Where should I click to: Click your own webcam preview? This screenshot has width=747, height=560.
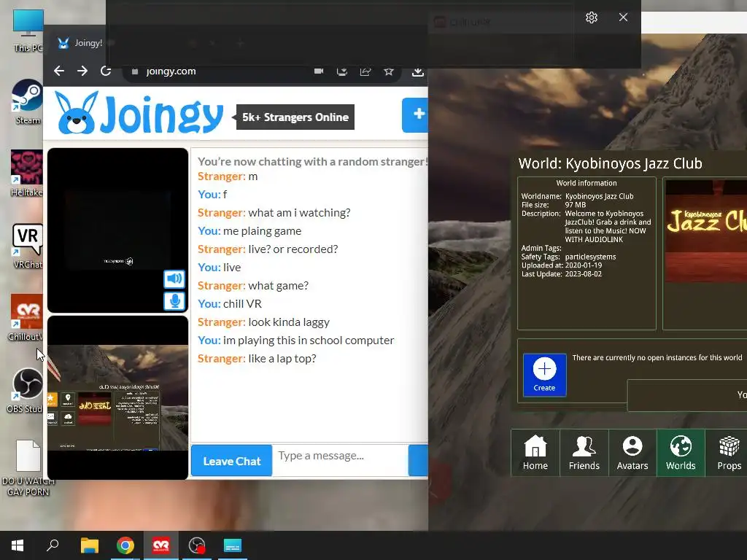point(117,397)
